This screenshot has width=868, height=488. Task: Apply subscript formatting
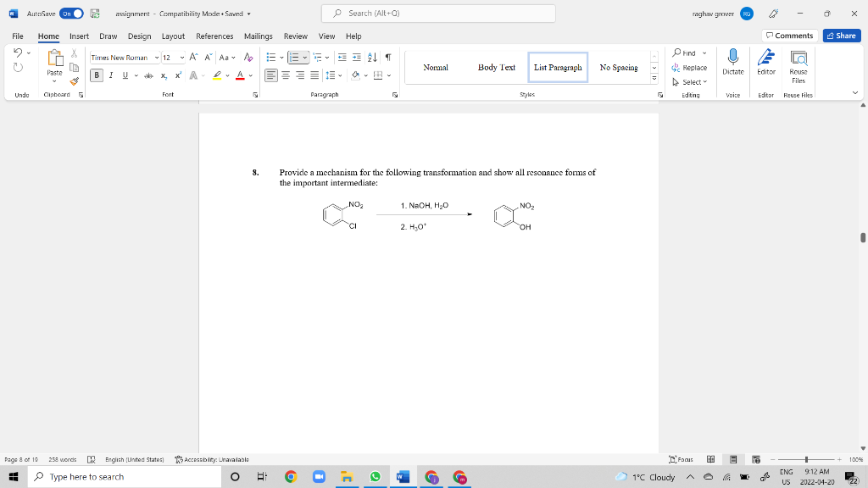pos(162,75)
